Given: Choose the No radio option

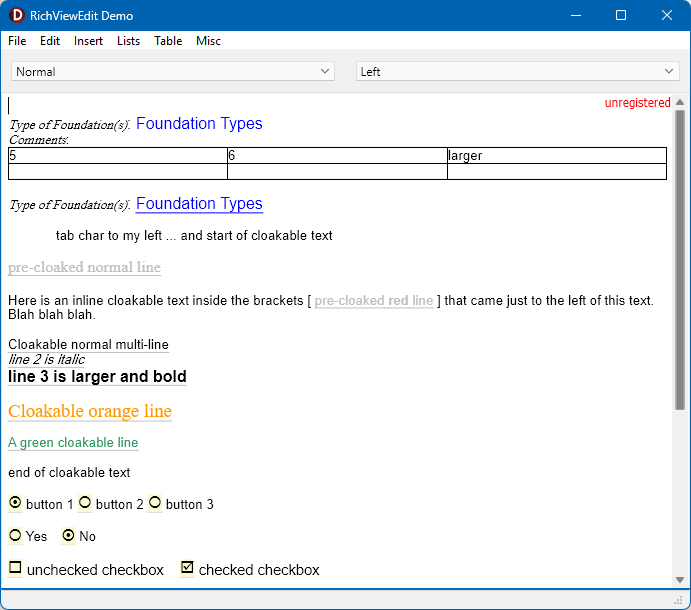Looking at the screenshot, I should click(x=68, y=536).
